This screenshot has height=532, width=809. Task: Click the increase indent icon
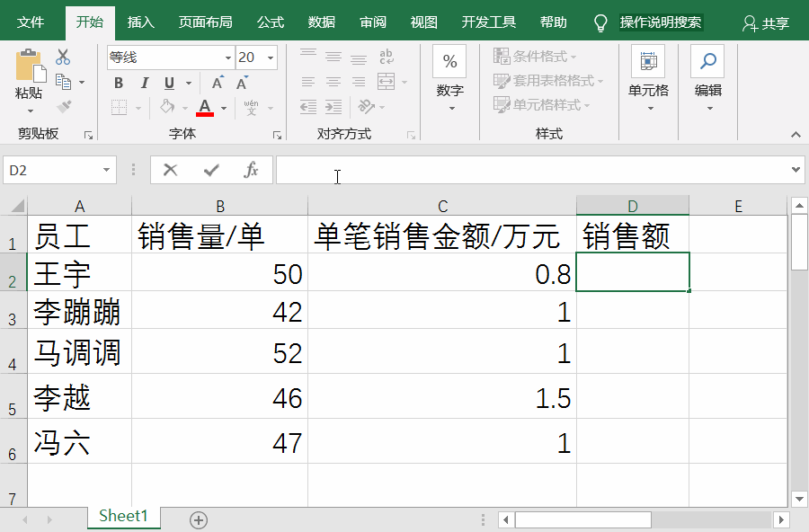point(332,105)
